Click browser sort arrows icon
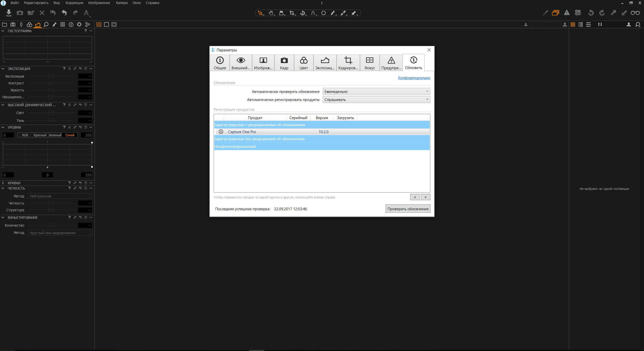The image size is (644, 351). point(600,24)
